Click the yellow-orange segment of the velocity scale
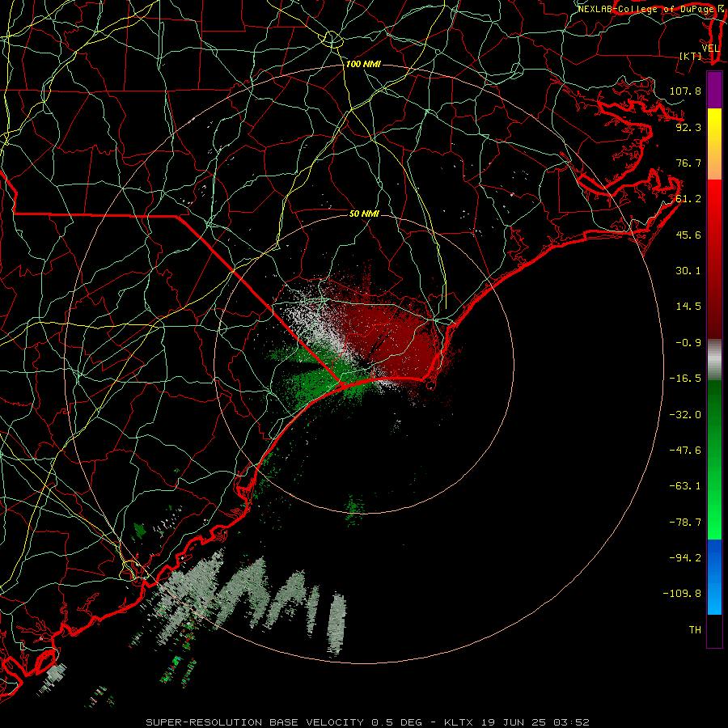Image resolution: width=728 pixels, height=728 pixels. 714,144
